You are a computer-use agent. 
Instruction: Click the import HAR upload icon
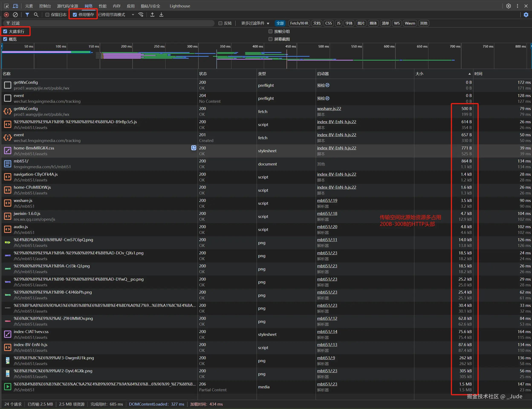click(x=152, y=15)
